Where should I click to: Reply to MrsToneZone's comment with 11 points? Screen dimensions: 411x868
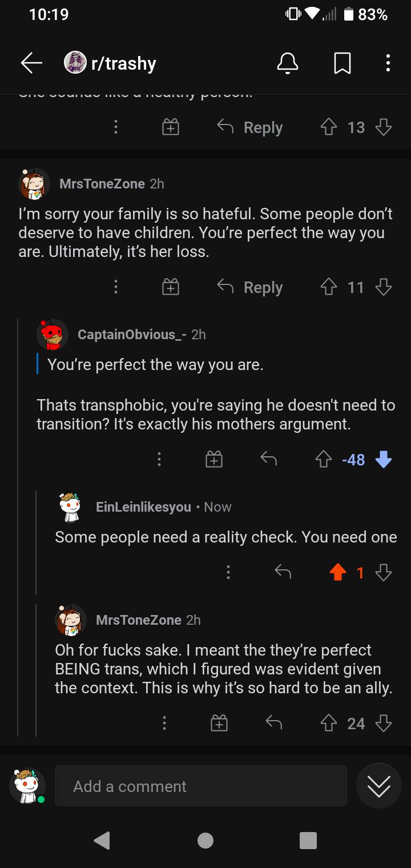click(251, 287)
